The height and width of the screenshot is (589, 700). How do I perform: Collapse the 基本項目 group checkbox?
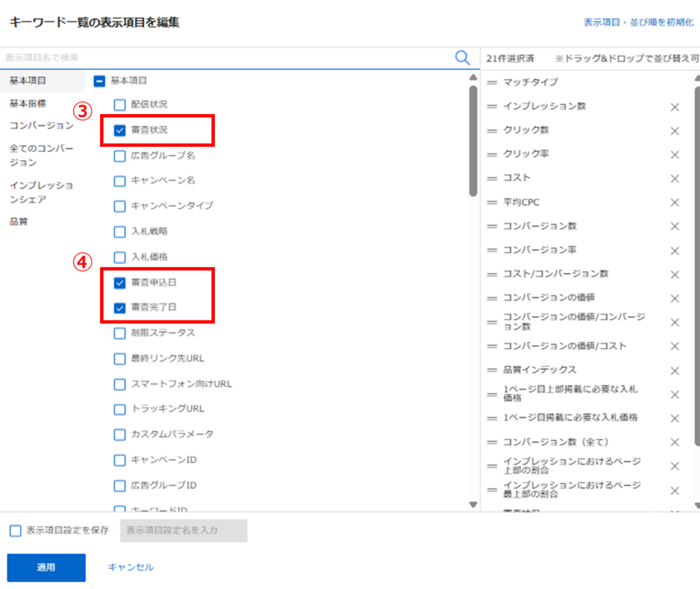[99, 81]
